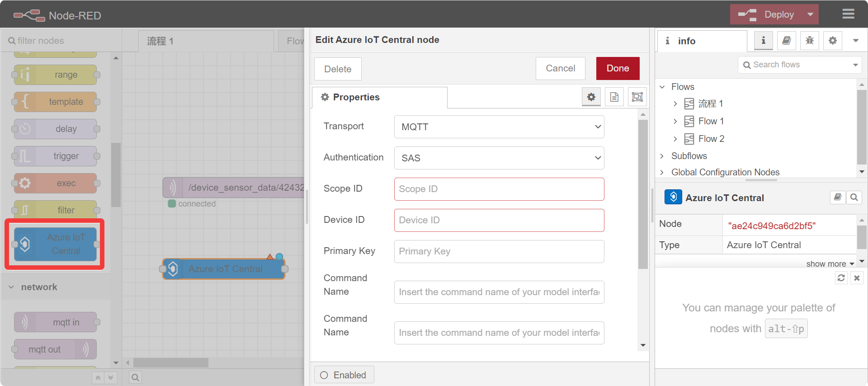Viewport: 868px width, 386px height.
Task: Refresh the tip with the cycle icon
Action: 841,278
